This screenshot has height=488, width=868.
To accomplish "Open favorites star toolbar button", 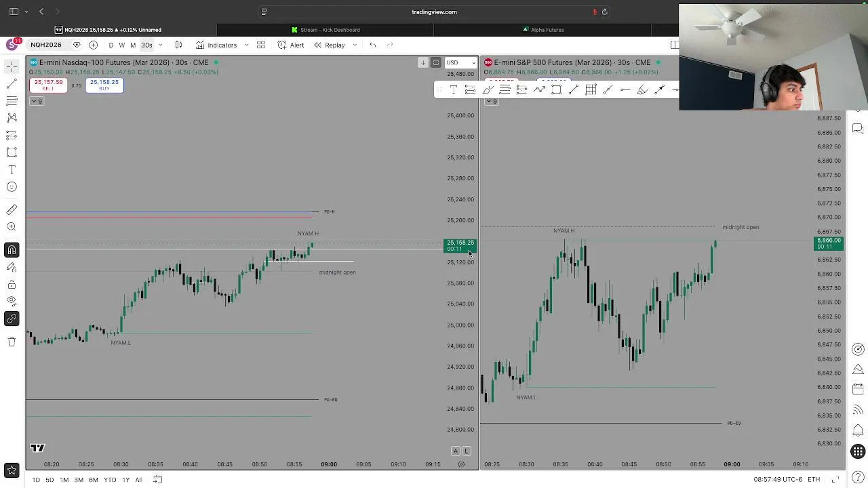I will (12, 470).
